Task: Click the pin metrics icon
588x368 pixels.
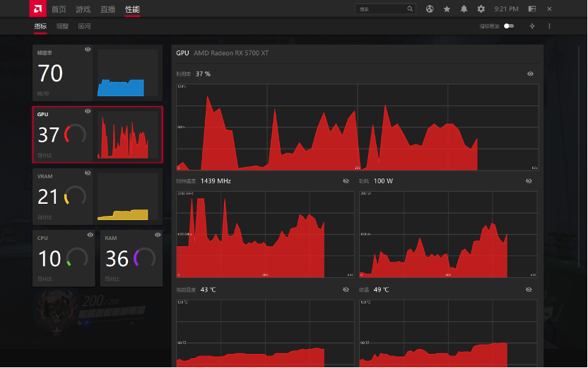Action: pos(532,26)
